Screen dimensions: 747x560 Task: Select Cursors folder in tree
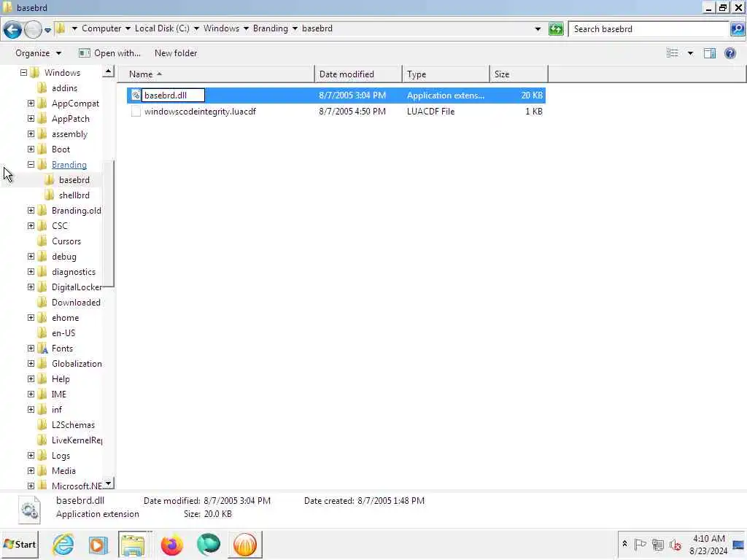point(66,241)
